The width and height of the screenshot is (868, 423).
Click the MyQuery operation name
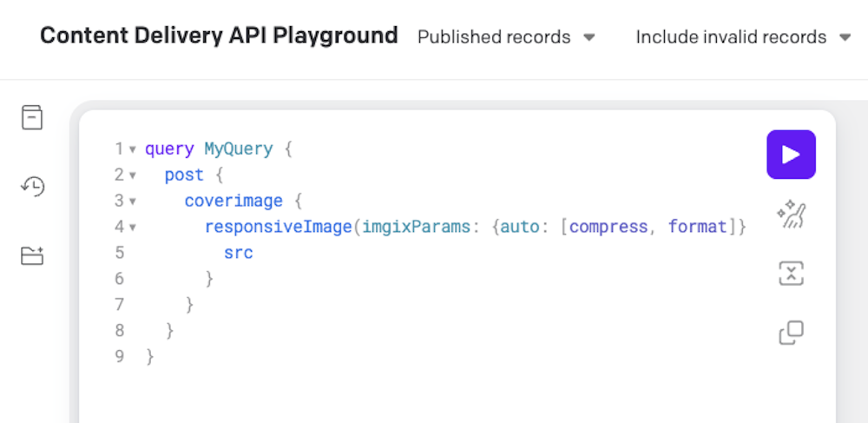pyautogui.click(x=239, y=149)
